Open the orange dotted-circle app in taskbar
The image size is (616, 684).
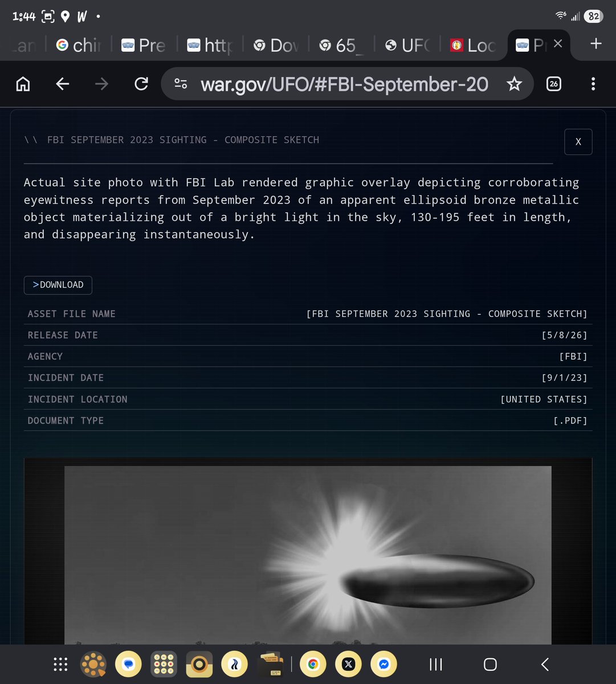[93, 665]
